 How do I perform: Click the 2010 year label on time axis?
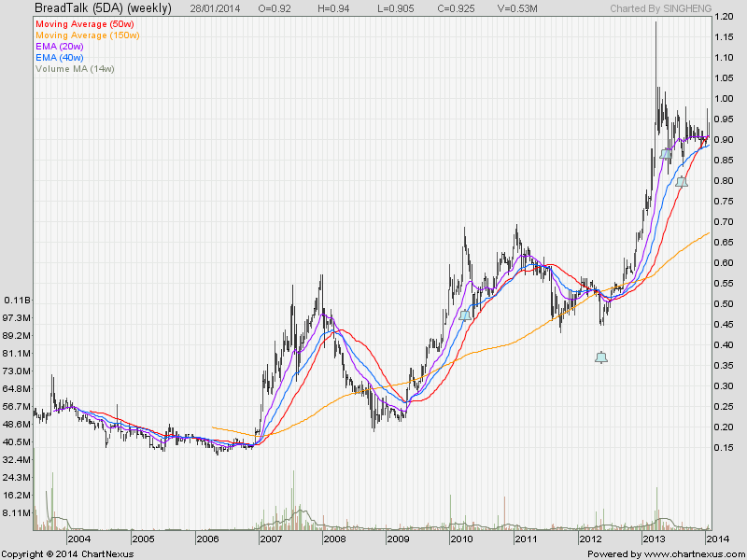pos(461,539)
